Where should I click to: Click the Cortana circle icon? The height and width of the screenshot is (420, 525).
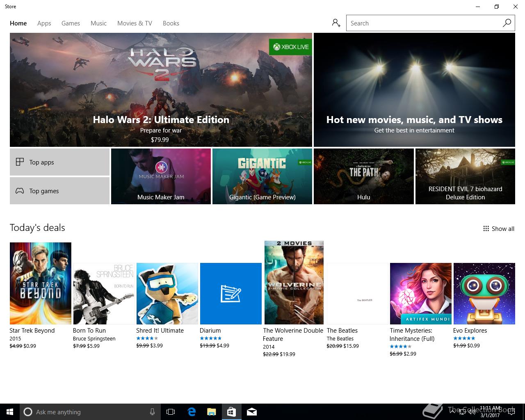(x=28, y=412)
